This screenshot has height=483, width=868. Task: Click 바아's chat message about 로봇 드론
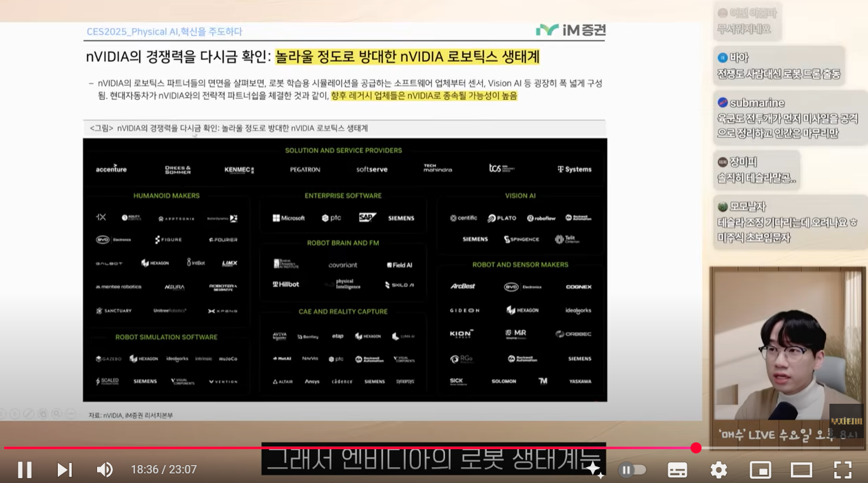tap(778, 74)
